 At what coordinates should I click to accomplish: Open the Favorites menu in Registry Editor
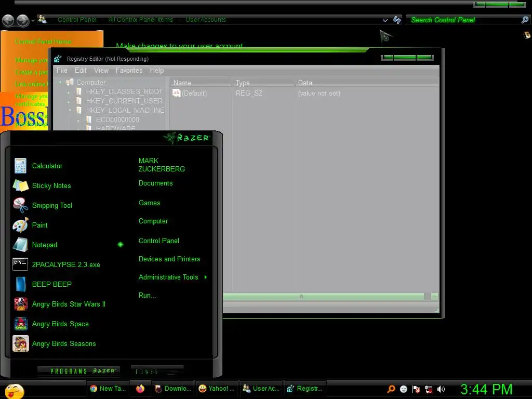point(129,70)
